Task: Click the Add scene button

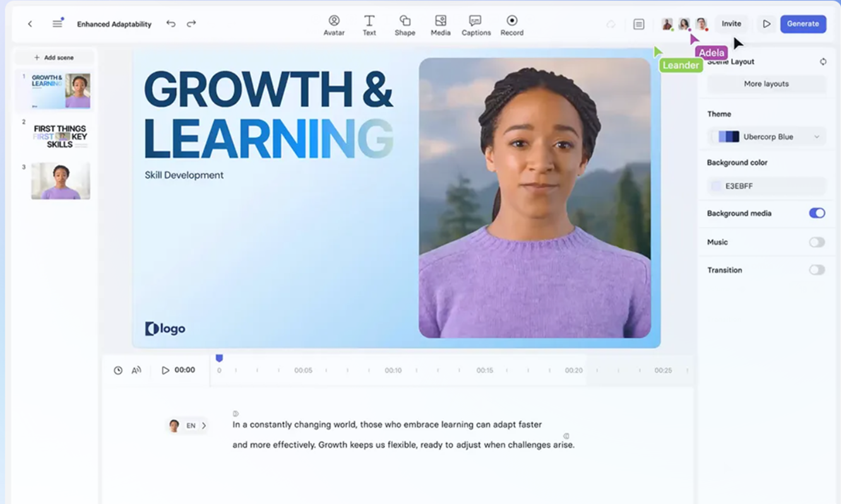Action: click(x=54, y=57)
